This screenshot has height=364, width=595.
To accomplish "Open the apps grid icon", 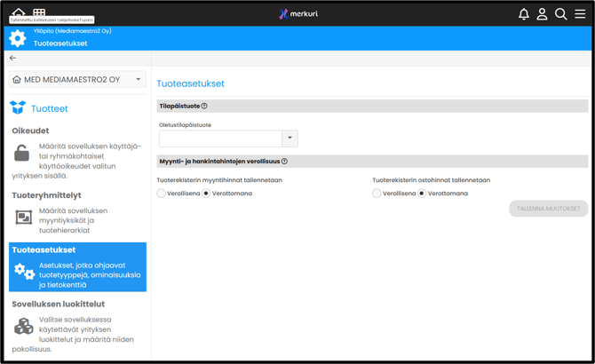I will [39, 12].
